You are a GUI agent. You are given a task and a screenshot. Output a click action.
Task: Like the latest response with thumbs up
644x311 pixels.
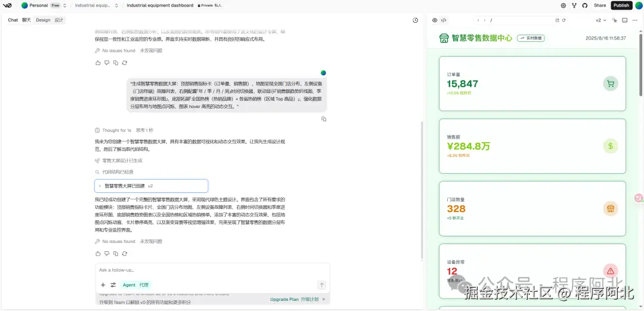pos(98,254)
